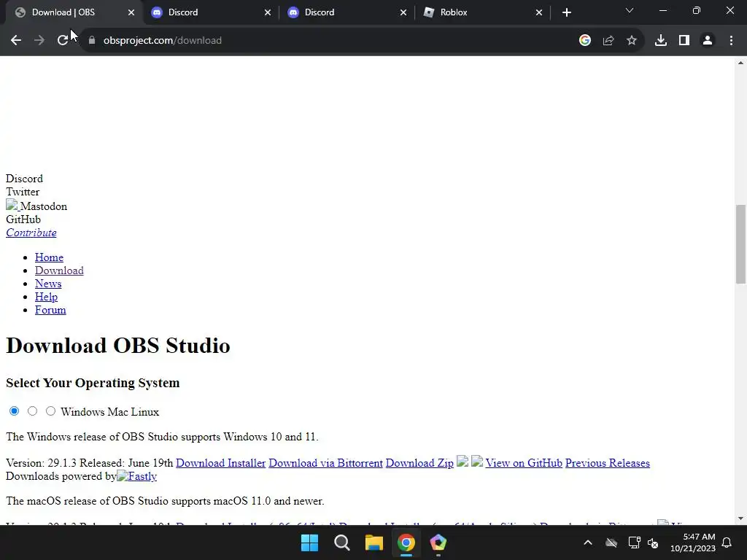This screenshot has width=747, height=560.
Task: Open the Windows Start menu
Action: (x=309, y=542)
